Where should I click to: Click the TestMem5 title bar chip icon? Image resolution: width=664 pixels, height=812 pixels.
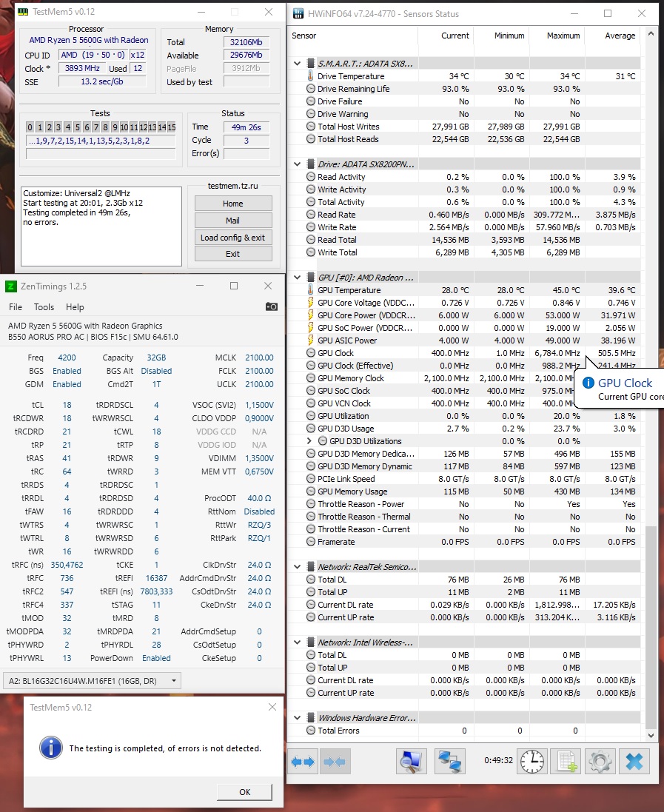point(23,12)
